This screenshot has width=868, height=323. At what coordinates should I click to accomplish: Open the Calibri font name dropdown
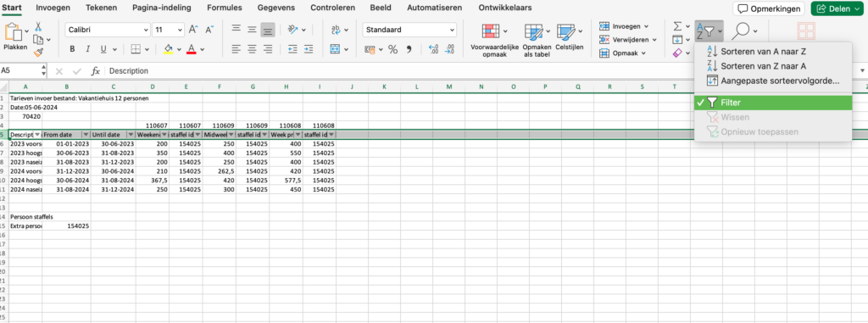point(146,30)
